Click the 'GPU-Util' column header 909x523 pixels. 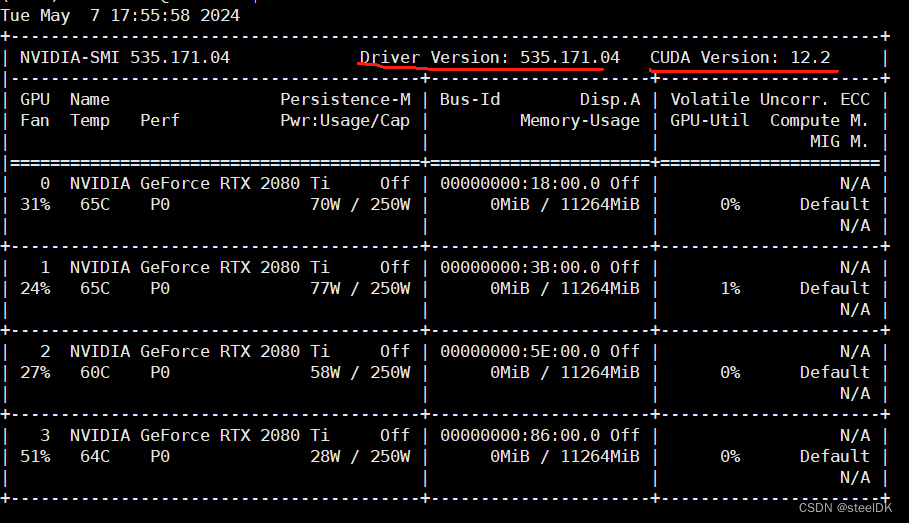pos(710,120)
